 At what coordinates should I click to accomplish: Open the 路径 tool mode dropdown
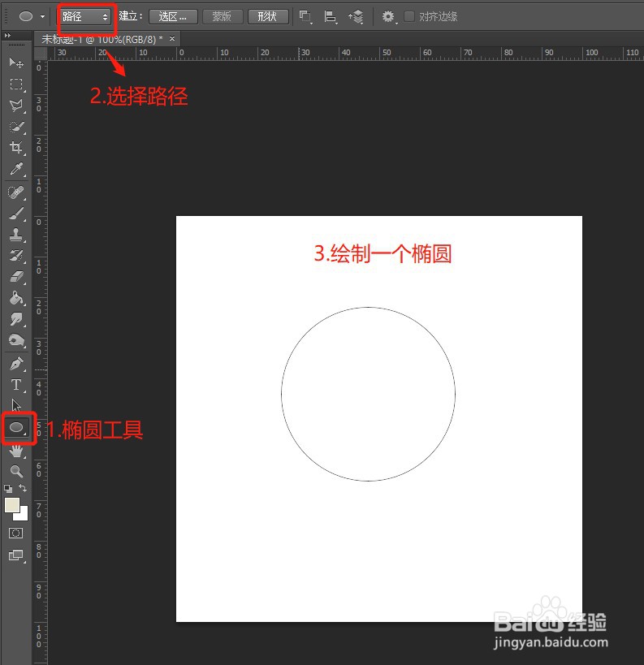pyautogui.click(x=85, y=16)
